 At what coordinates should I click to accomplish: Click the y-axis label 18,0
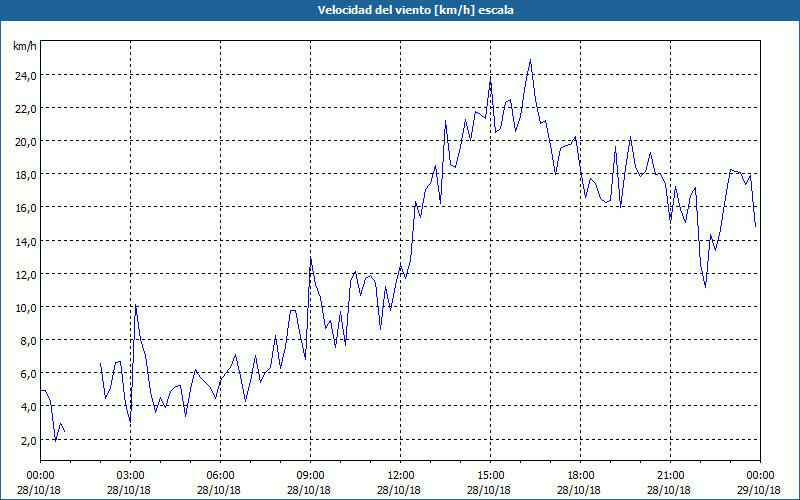[x=26, y=175]
